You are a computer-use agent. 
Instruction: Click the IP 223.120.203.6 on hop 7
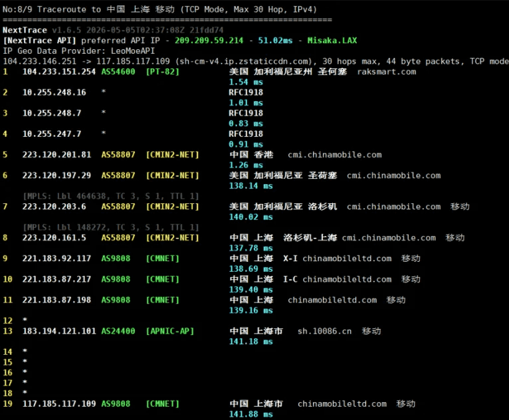click(54, 207)
